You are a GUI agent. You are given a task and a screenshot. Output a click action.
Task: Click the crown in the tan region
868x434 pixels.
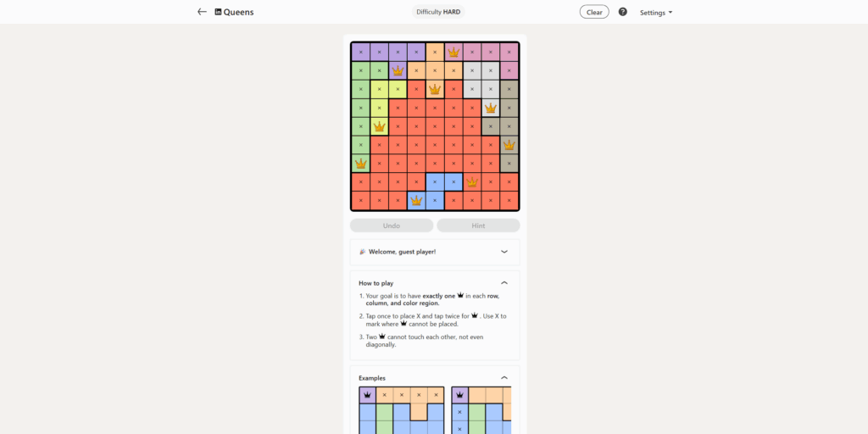point(509,145)
